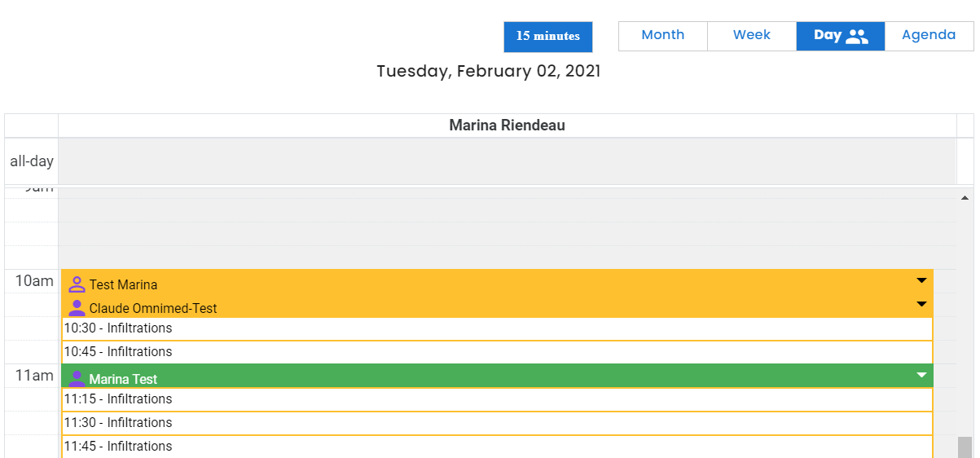The height and width of the screenshot is (458, 980).
Task: Select the 11:30 Infiltrations slot
Action: coord(497,423)
